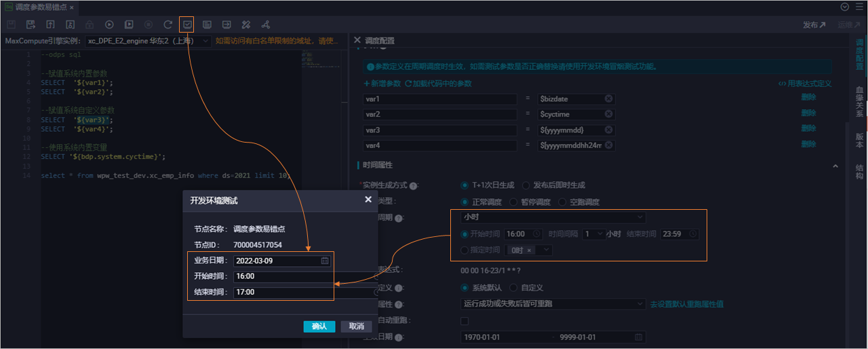Open the 运行成功或失败后皆可重跑 dropdown
Screen dimensions: 868x349
click(x=553, y=304)
